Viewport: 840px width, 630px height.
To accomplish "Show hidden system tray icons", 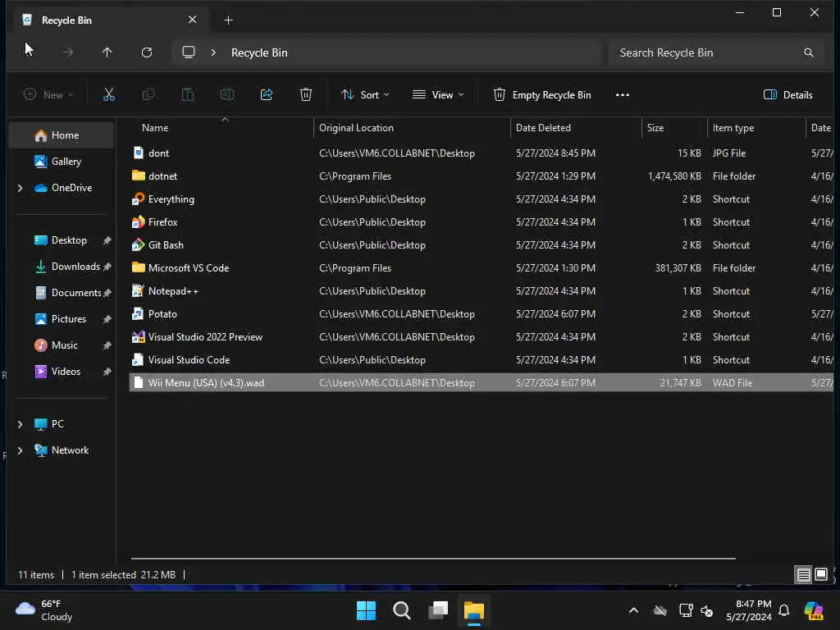I will [x=634, y=610].
